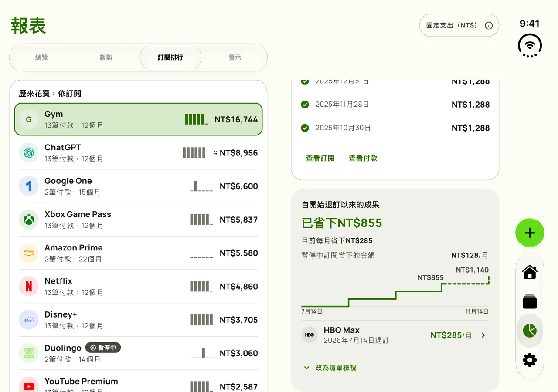Click the Xbox Game Pass row title

click(x=78, y=214)
